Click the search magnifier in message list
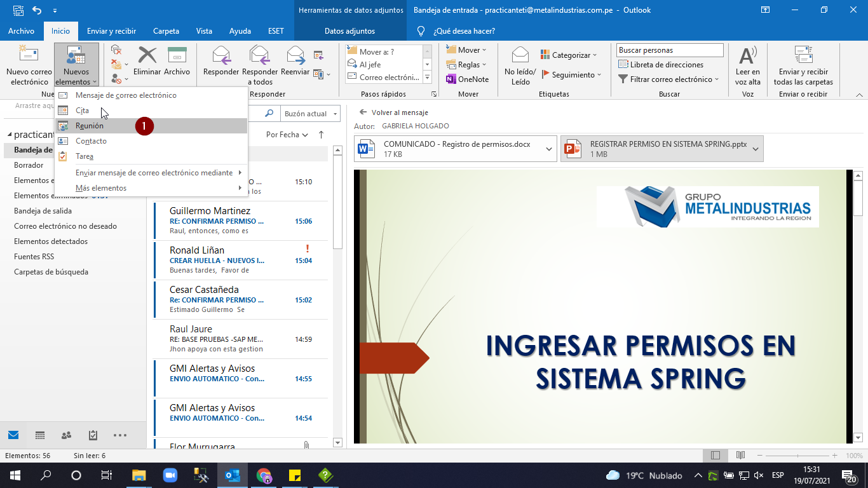 tap(269, 113)
